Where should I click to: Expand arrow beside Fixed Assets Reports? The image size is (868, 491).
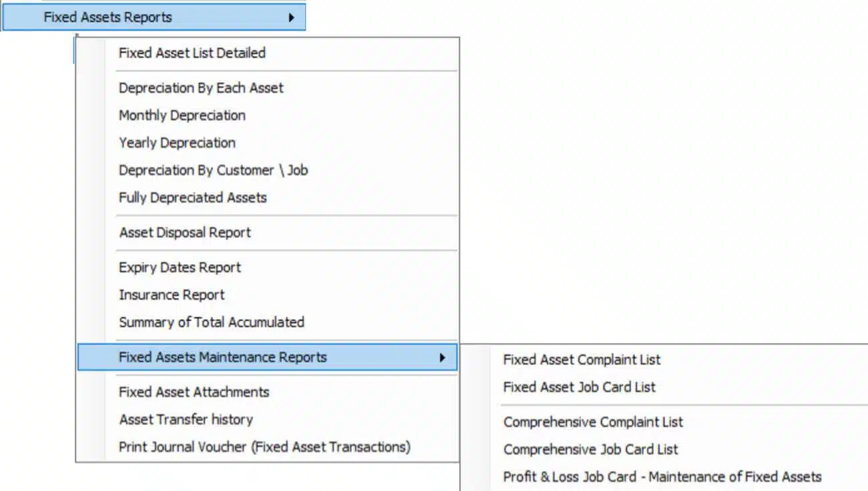pyautogui.click(x=292, y=18)
